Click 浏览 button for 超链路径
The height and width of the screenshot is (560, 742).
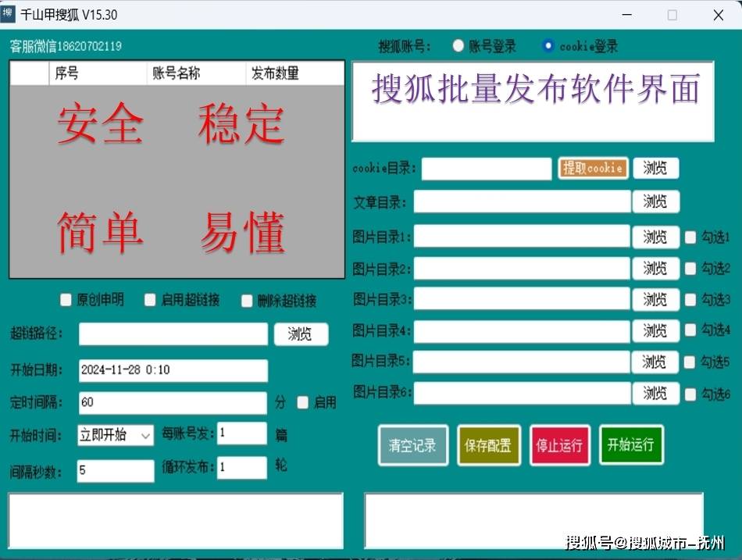coord(301,334)
